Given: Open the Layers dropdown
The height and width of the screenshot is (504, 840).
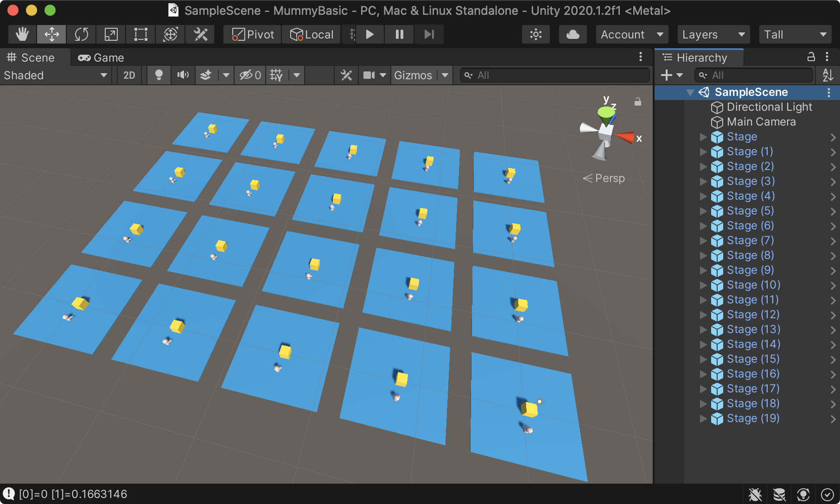Looking at the screenshot, I should [713, 34].
